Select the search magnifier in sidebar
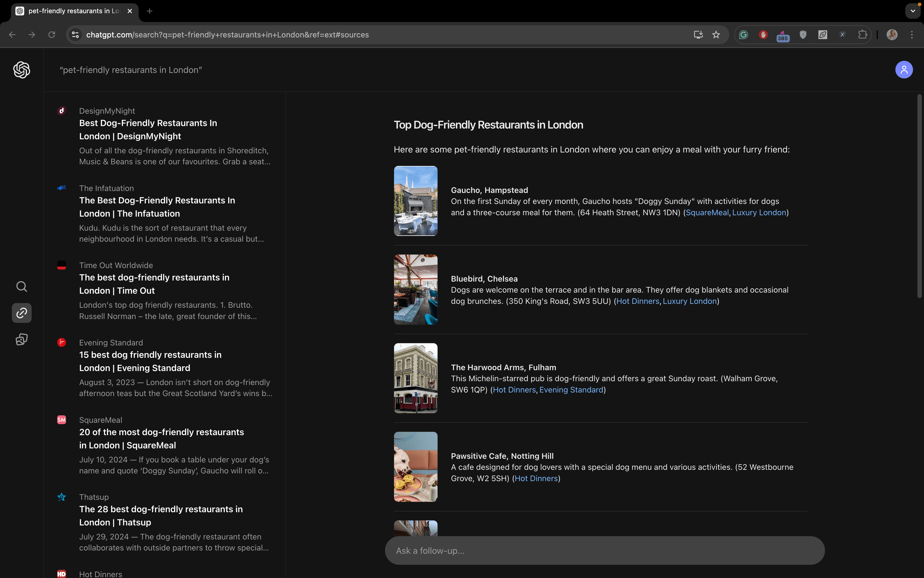 22,286
